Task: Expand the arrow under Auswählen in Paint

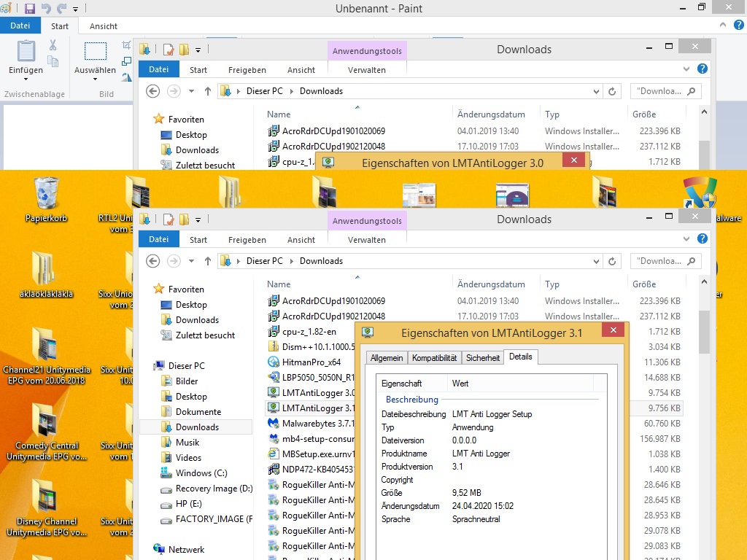Action: (x=96, y=79)
